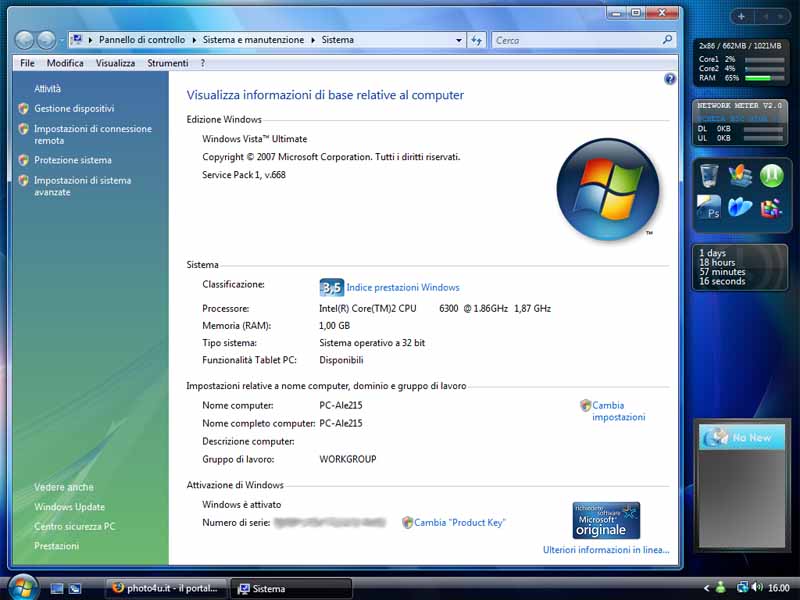Click the Microsoft originale software badge
This screenshot has width=800, height=600.
[x=606, y=520]
